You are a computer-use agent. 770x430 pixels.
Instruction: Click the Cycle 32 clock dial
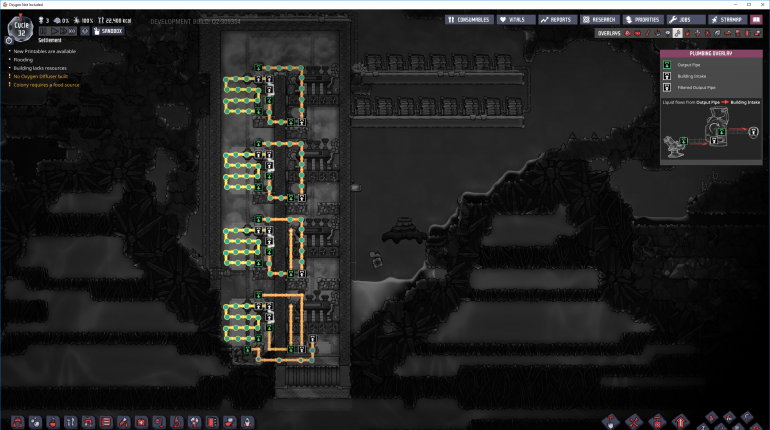[x=18, y=25]
